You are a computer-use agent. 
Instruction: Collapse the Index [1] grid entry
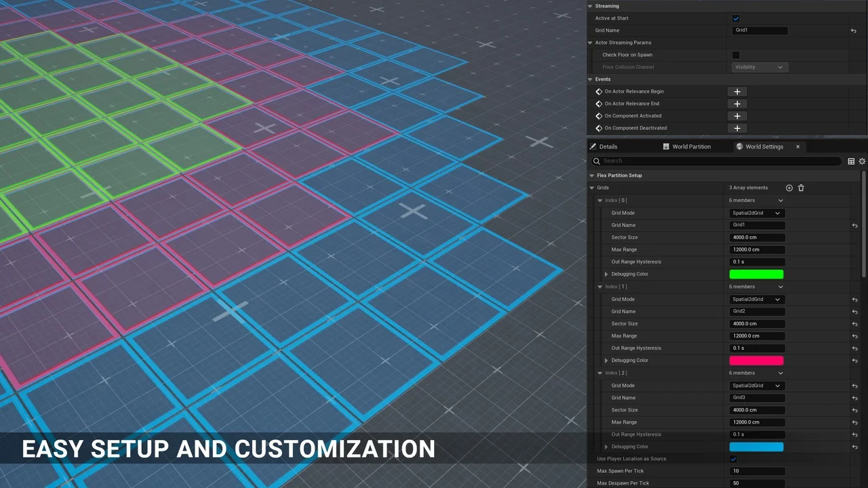tap(600, 287)
